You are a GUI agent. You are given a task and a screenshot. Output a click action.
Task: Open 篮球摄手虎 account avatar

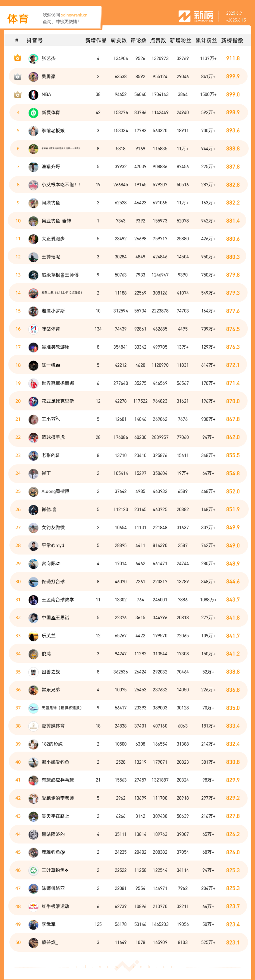34,438
